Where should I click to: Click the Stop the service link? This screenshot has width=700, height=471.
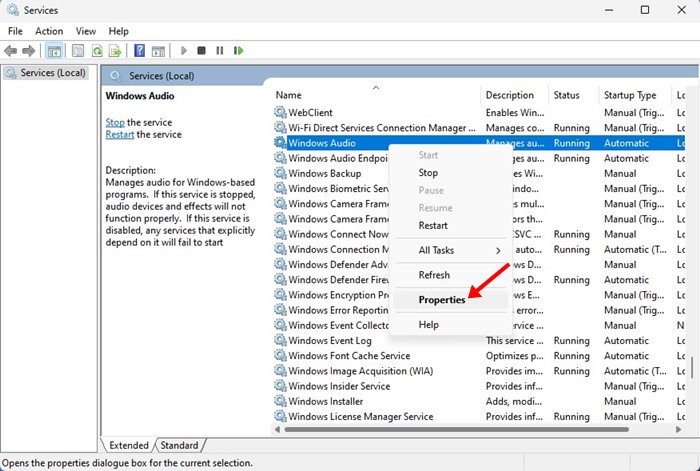point(115,122)
